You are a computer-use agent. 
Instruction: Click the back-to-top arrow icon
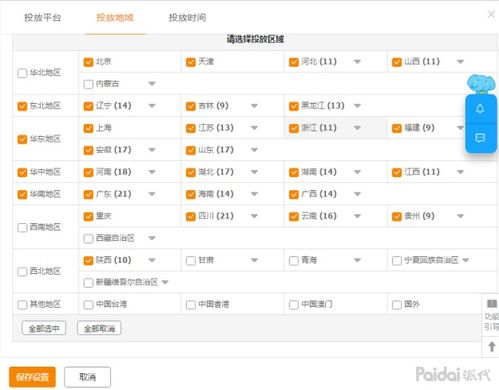pyautogui.click(x=492, y=347)
